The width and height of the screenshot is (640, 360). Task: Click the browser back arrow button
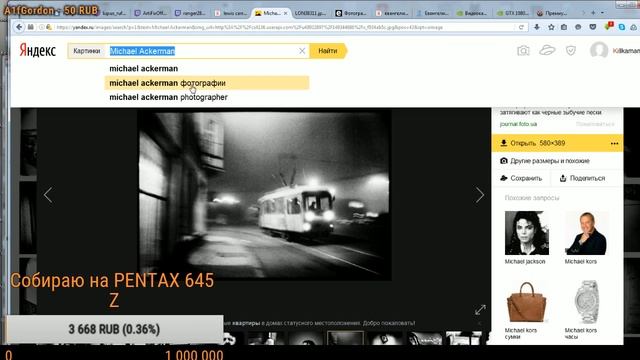pyautogui.click(x=19, y=27)
